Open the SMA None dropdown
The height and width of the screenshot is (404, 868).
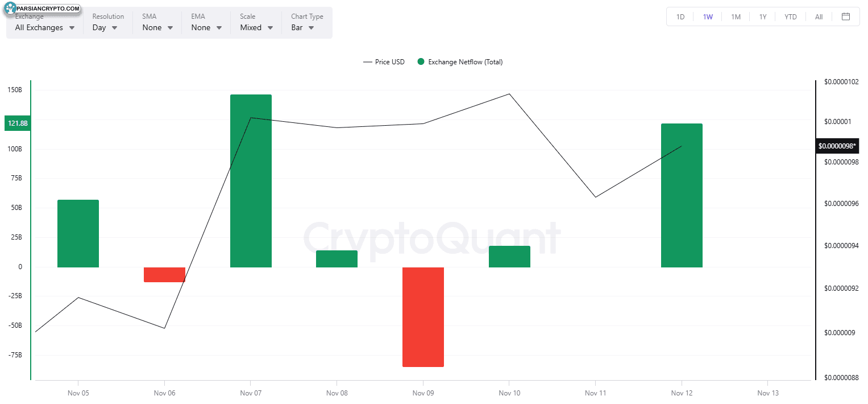pos(157,27)
